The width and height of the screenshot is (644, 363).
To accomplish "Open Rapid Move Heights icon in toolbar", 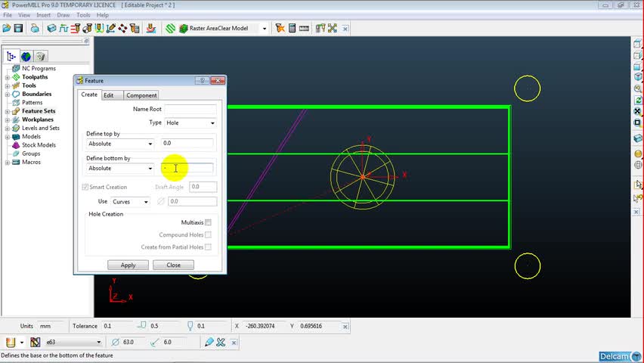I will [x=63, y=29].
